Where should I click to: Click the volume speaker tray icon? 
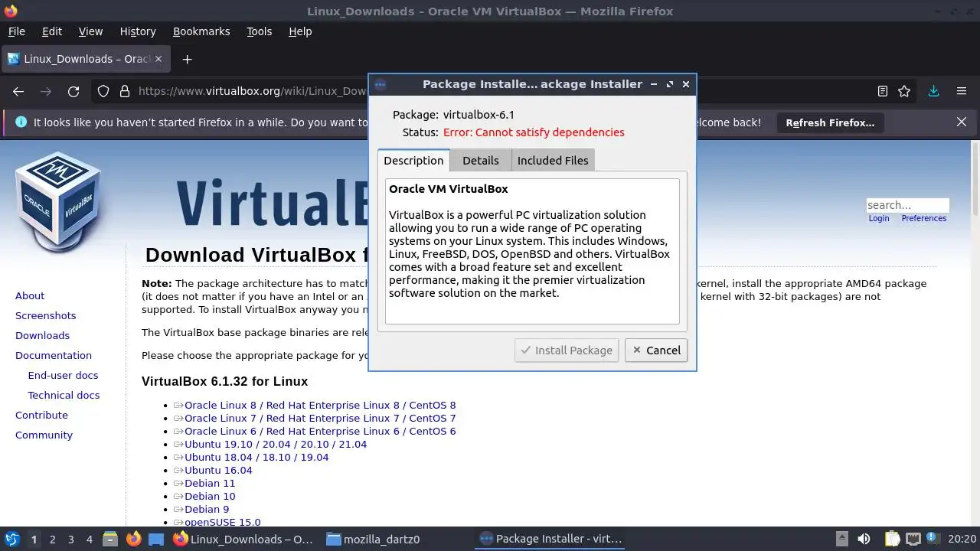click(x=864, y=539)
